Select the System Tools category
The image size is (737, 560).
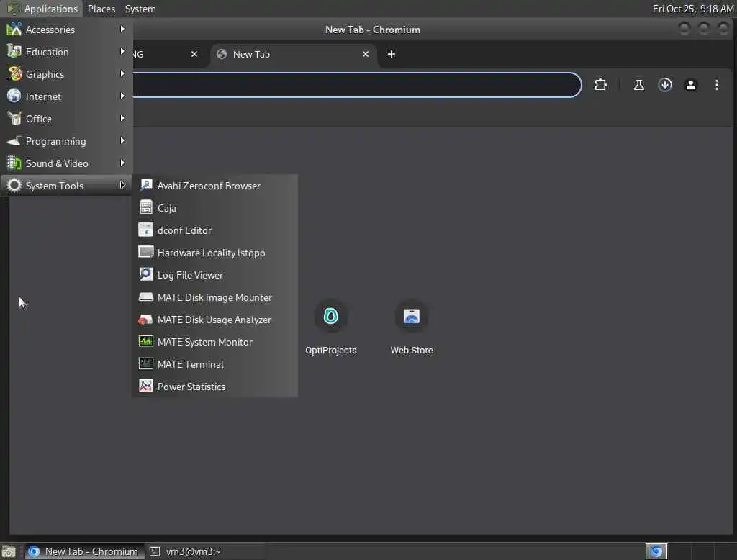pyautogui.click(x=66, y=186)
